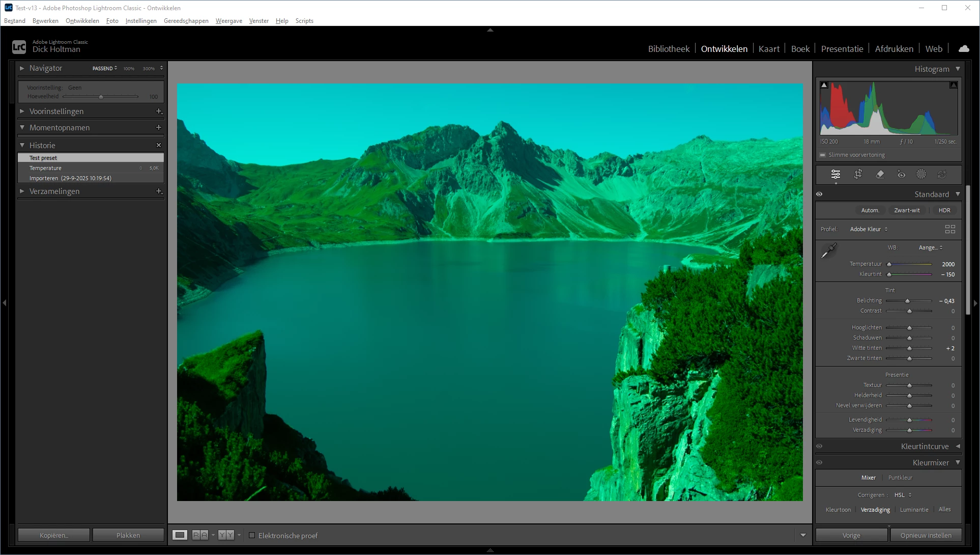Click the cloud sync status icon

(963, 49)
